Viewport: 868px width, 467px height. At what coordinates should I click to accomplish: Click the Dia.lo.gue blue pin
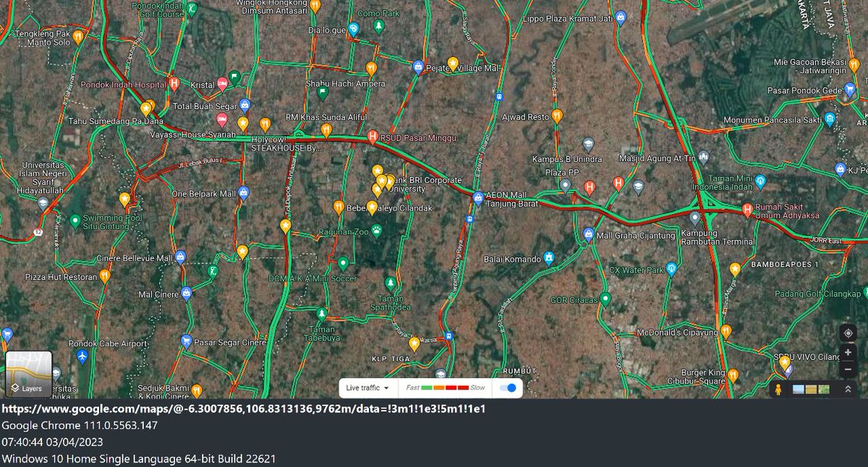(x=353, y=30)
